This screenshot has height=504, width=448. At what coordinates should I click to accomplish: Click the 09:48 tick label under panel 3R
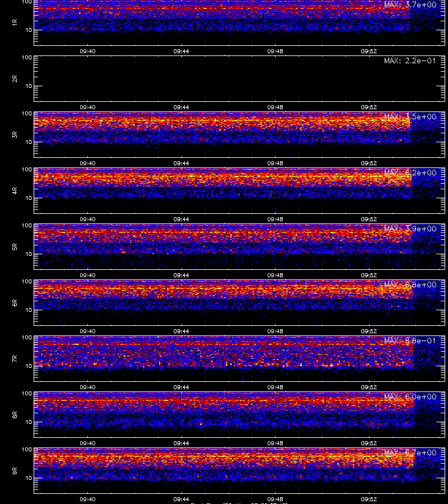click(275, 164)
